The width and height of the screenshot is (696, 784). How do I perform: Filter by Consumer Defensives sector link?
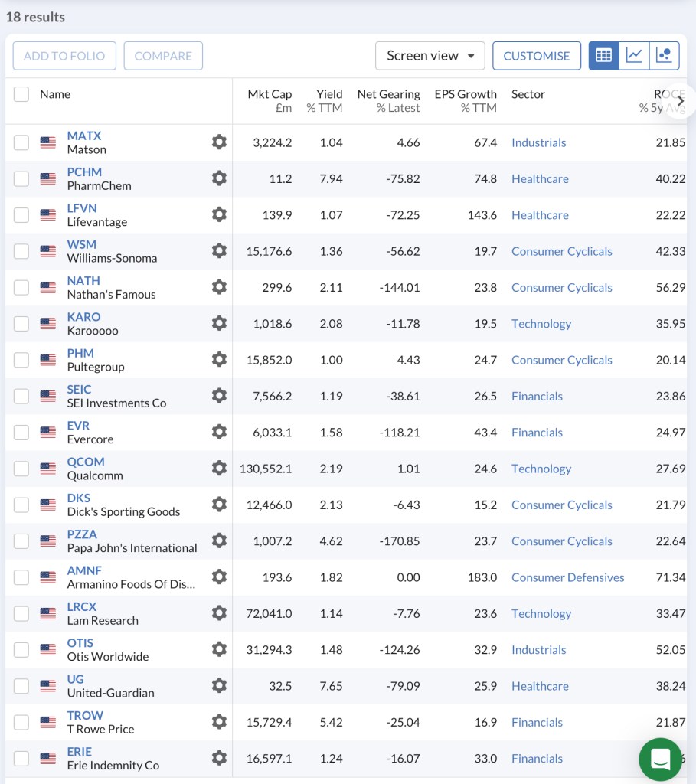tap(567, 577)
